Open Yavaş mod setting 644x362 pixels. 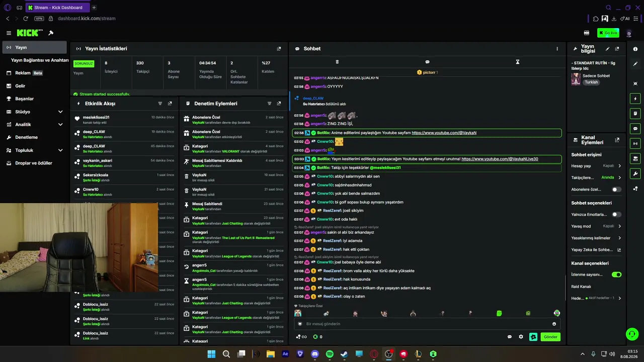point(596,226)
